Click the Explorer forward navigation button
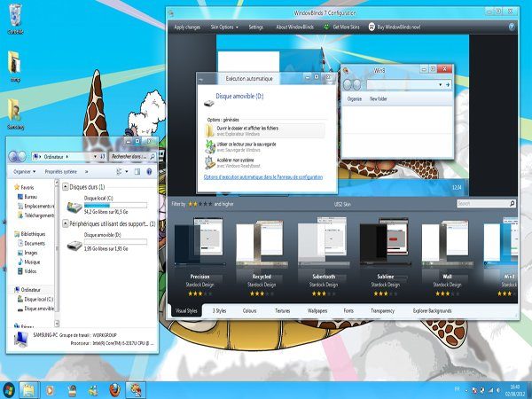This screenshot has width=532, height=399. coord(21,156)
